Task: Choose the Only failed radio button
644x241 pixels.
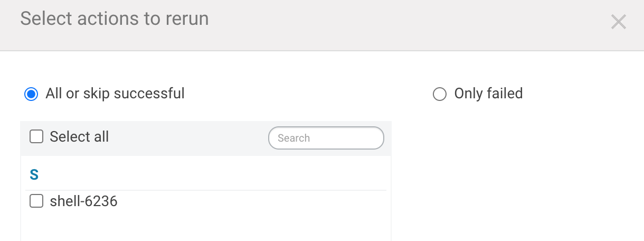Action: [x=439, y=95]
